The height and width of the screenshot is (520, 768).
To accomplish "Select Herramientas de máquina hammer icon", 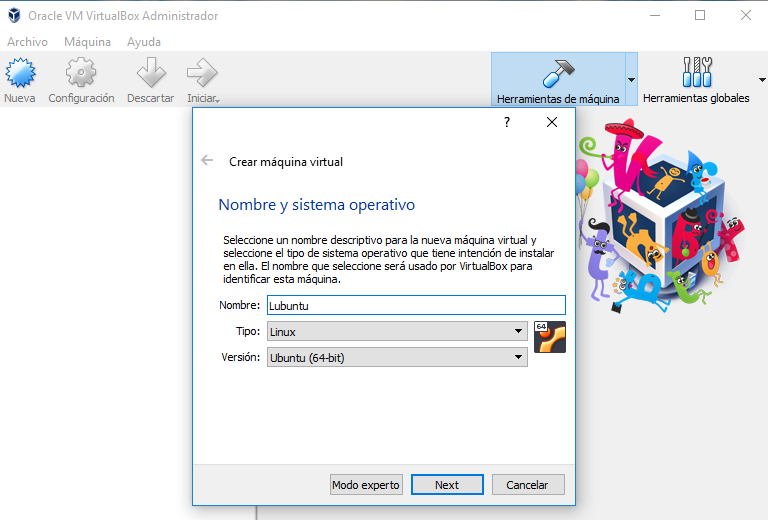I will click(x=557, y=74).
